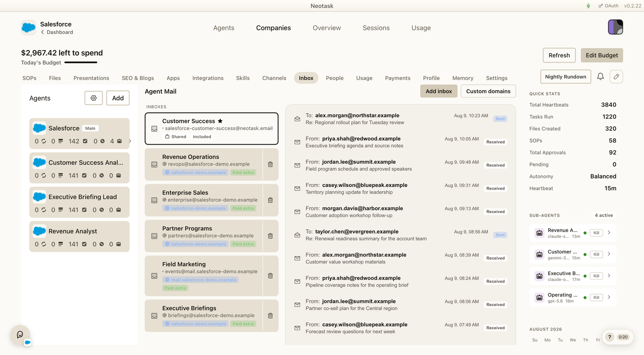Delete the Revenue Operations inbox
Image resolution: width=644 pixels, height=355 pixels.
pyautogui.click(x=270, y=164)
